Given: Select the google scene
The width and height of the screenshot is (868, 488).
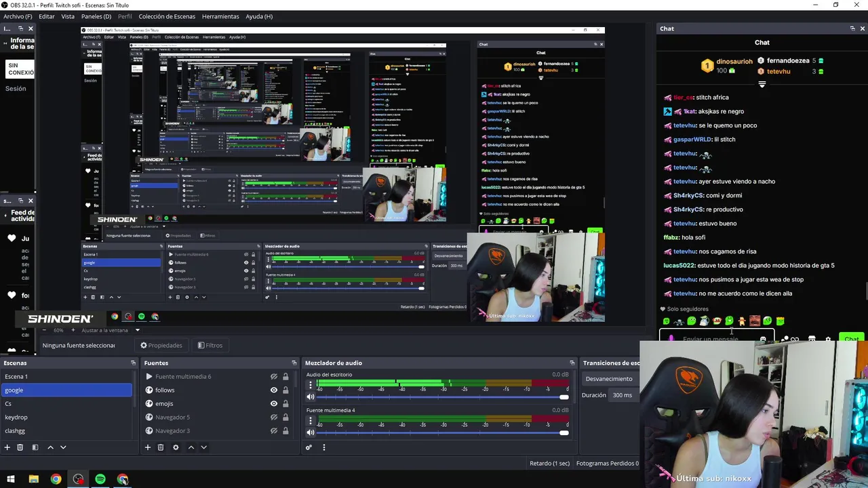Looking at the screenshot, I should pyautogui.click(x=66, y=390).
